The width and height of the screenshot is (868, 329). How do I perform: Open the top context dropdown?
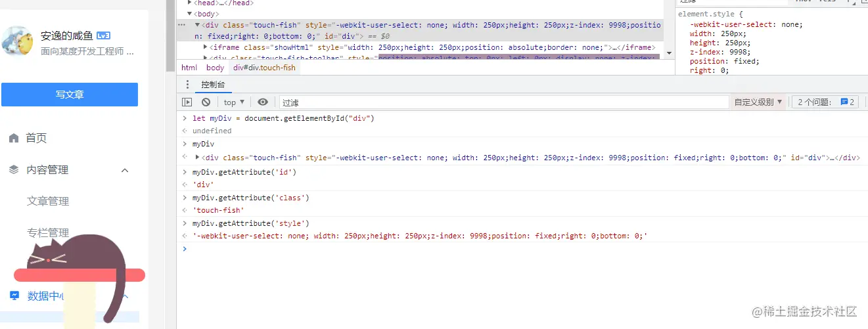click(x=234, y=102)
